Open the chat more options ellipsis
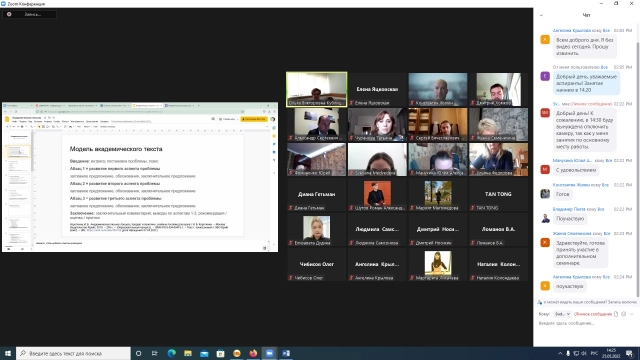640x360 pixels. coord(631,314)
